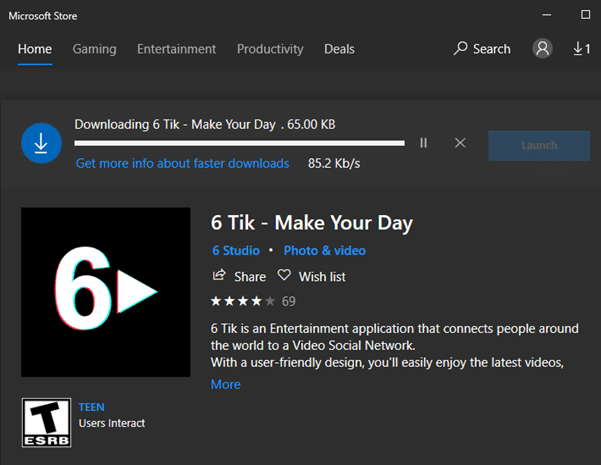This screenshot has width=601, height=465.
Task: Click the 69 ratings count
Action: (x=289, y=301)
